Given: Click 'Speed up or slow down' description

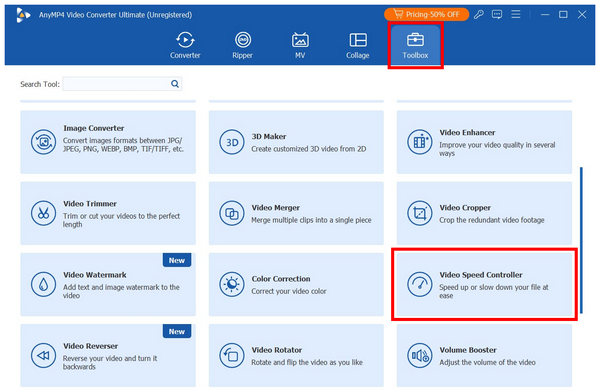Looking at the screenshot, I should point(494,291).
